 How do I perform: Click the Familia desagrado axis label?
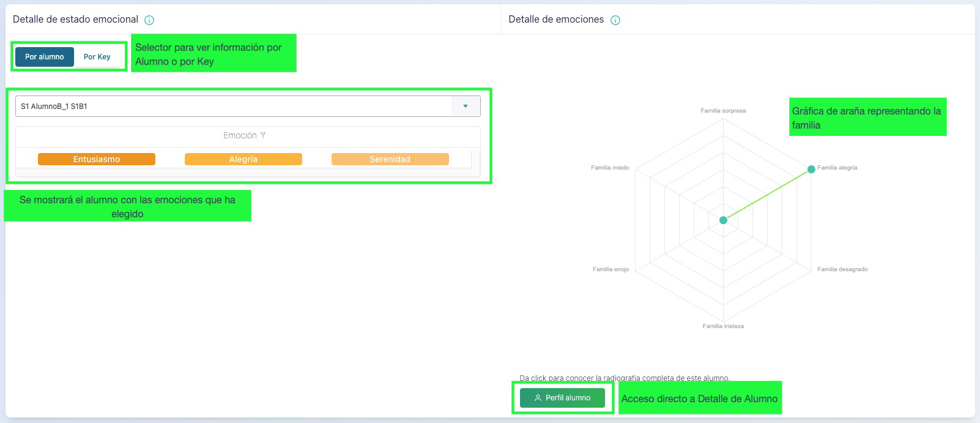coord(842,269)
